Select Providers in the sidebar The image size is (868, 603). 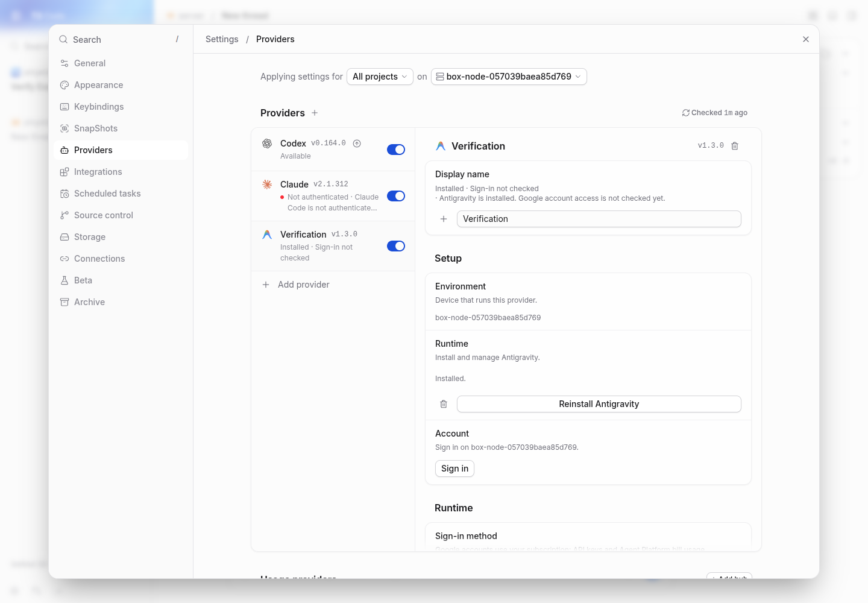[121, 150]
